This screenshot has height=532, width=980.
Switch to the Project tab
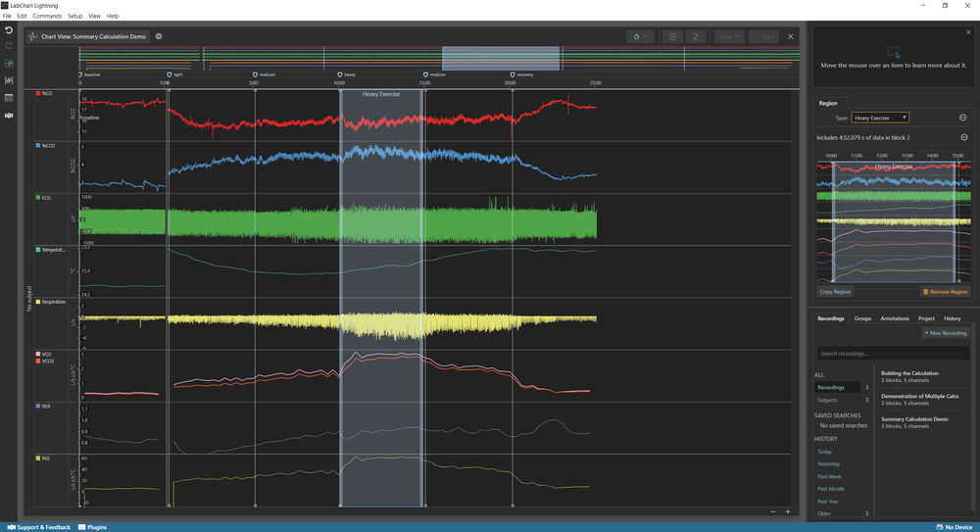pos(926,318)
